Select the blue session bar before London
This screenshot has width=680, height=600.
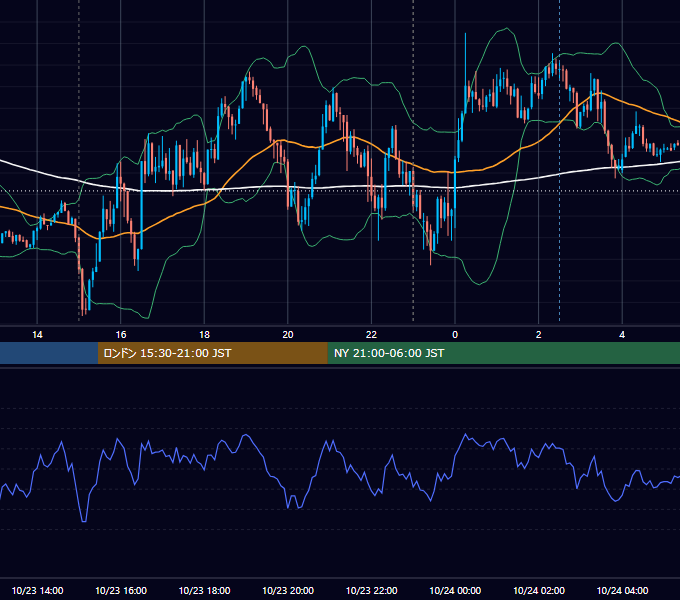tap(49, 353)
